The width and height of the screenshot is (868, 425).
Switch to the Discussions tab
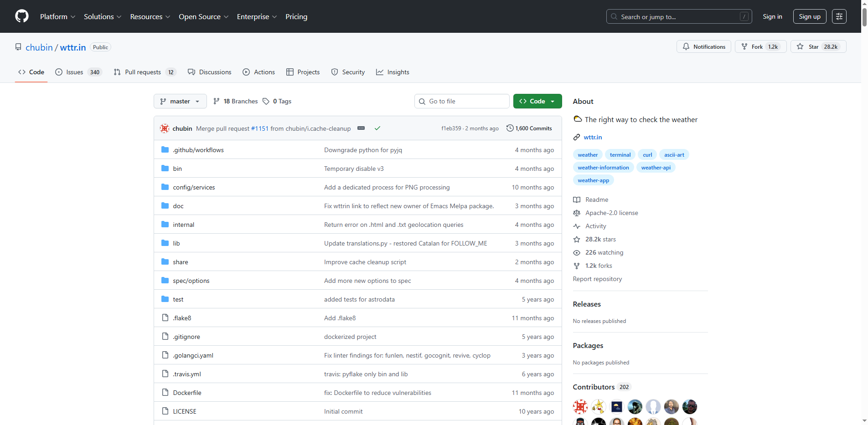point(210,72)
